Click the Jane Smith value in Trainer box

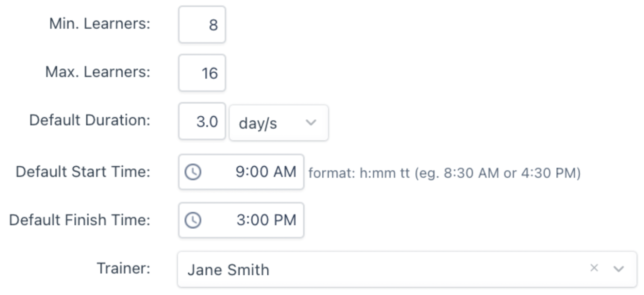(228, 270)
